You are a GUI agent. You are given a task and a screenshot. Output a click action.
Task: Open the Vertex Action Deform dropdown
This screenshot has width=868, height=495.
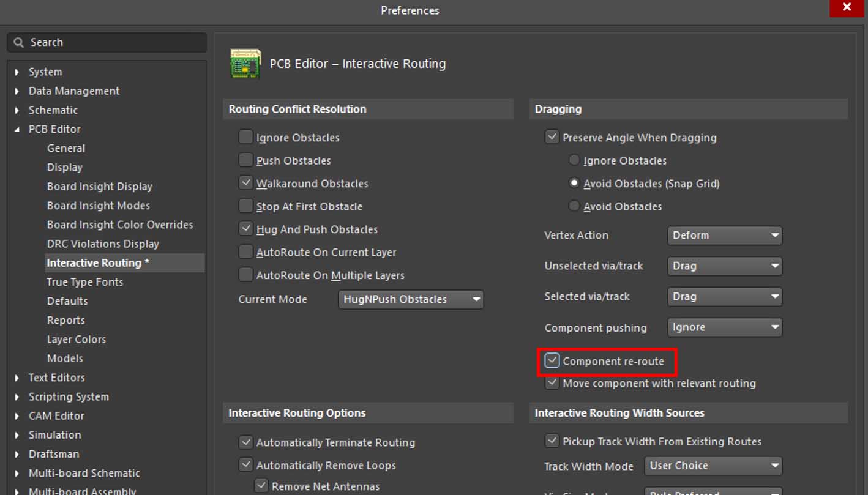724,236
